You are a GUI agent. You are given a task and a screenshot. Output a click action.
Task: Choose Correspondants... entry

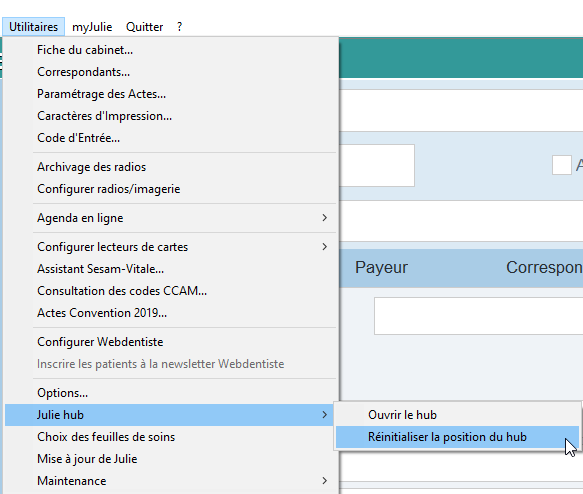click(x=171, y=72)
